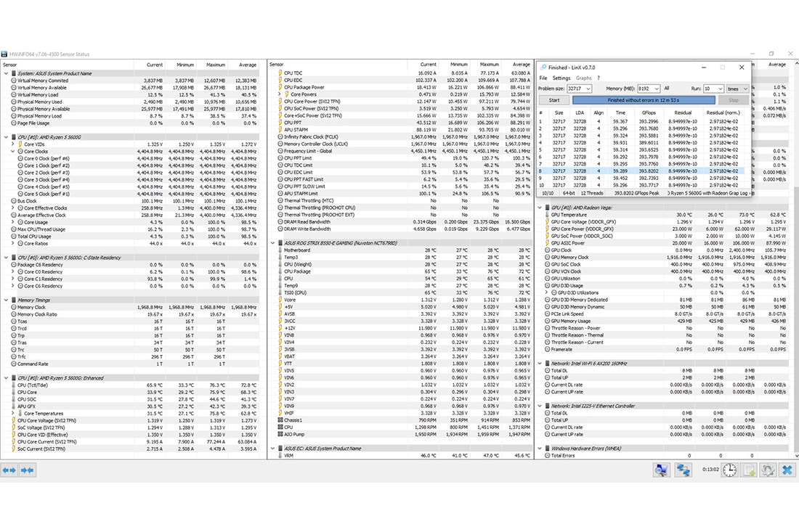Reset the elapsed time clock icon
Screen dimensions: 799x532
tap(729, 470)
